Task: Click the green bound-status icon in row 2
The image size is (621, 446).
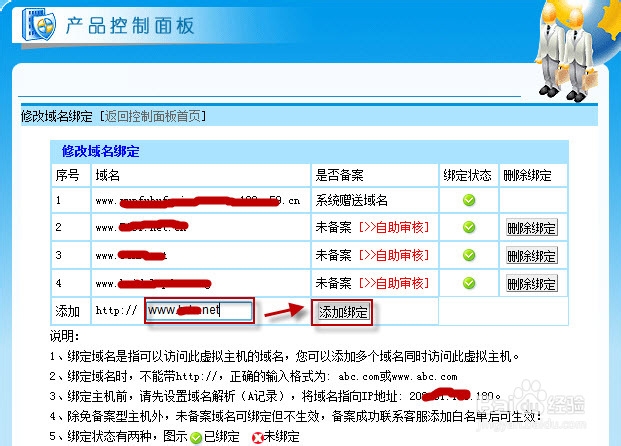Action: click(x=469, y=227)
